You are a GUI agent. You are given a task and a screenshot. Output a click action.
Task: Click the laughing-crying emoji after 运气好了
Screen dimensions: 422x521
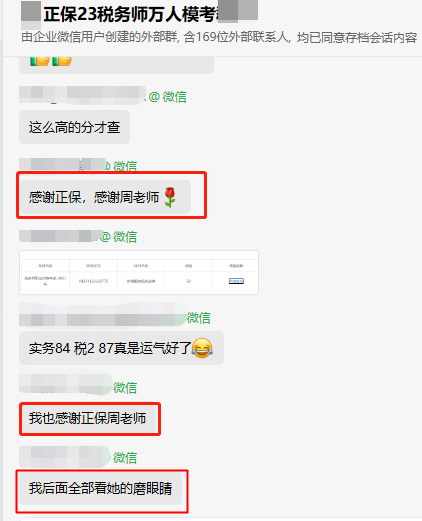pos(202,348)
